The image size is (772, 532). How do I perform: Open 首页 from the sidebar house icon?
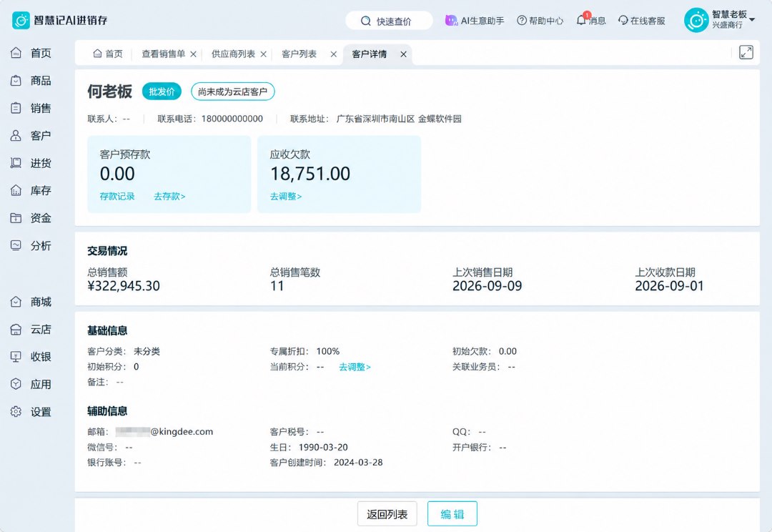[16, 53]
